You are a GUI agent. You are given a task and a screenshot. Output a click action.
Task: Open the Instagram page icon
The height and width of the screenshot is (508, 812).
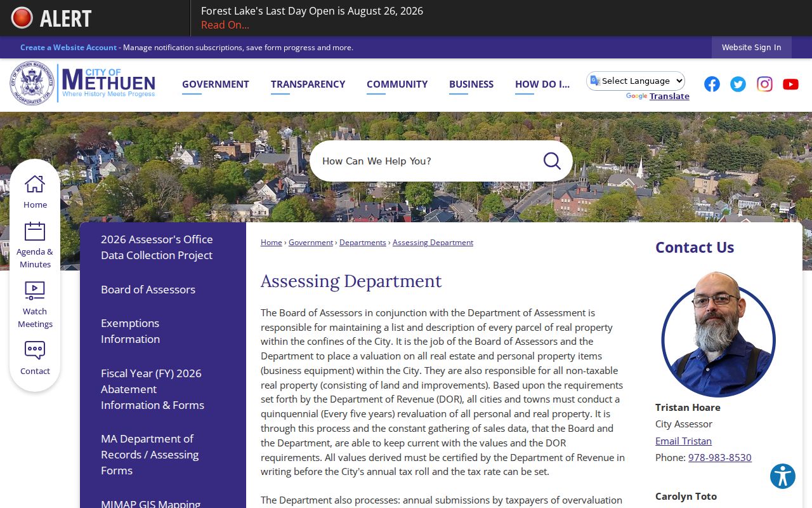pos(764,84)
